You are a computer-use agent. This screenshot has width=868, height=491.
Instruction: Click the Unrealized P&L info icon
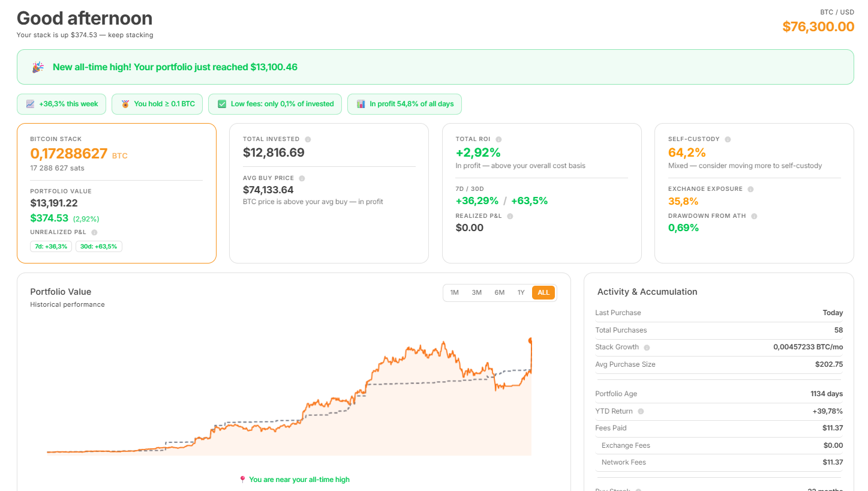94,232
